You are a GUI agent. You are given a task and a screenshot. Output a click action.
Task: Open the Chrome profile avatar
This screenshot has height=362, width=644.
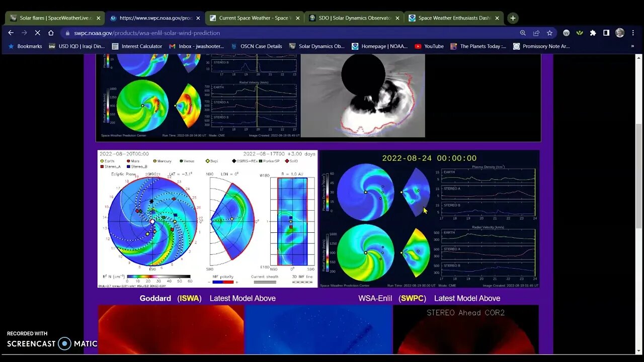pyautogui.click(x=620, y=33)
